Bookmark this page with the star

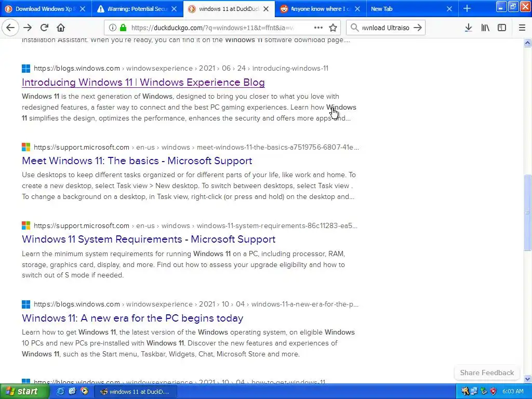333,28
